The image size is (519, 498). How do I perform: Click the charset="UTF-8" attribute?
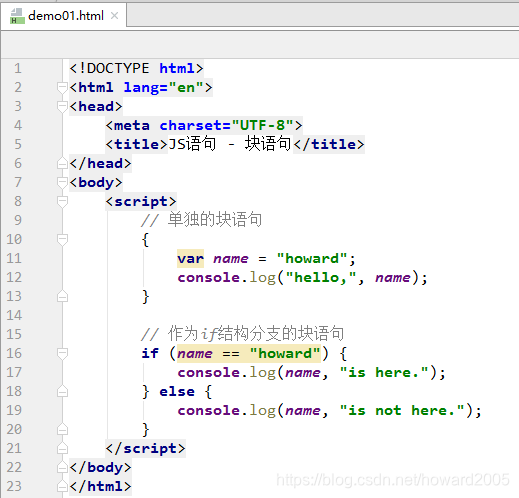click(227, 125)
